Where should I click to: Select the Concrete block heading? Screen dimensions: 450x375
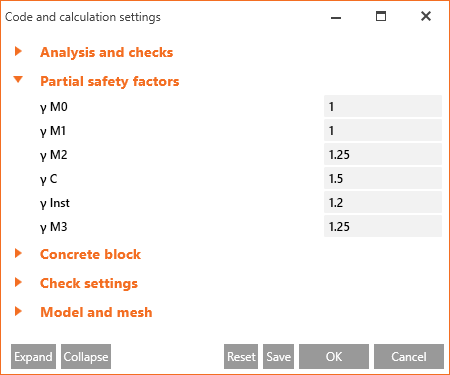click(90, 254)
